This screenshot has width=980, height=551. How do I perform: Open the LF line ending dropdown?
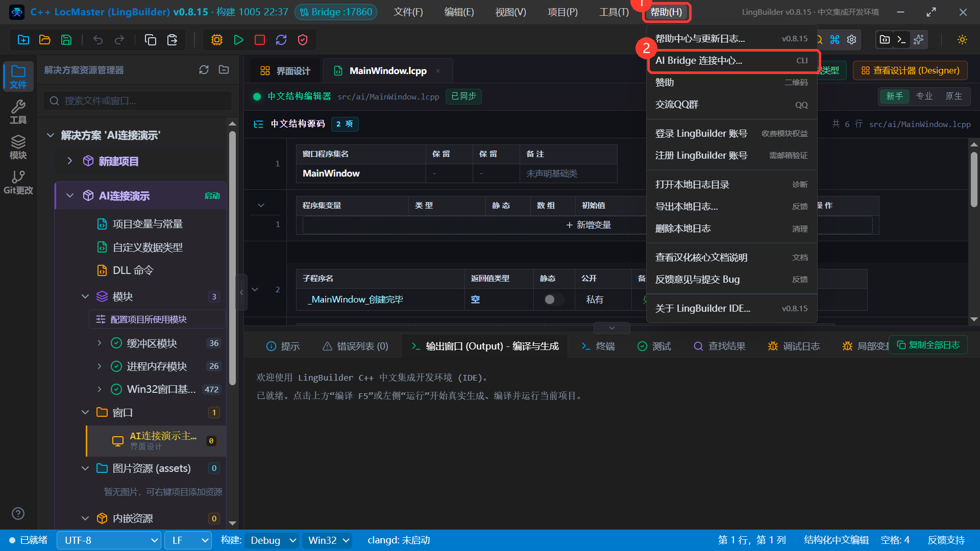point(188,540)
